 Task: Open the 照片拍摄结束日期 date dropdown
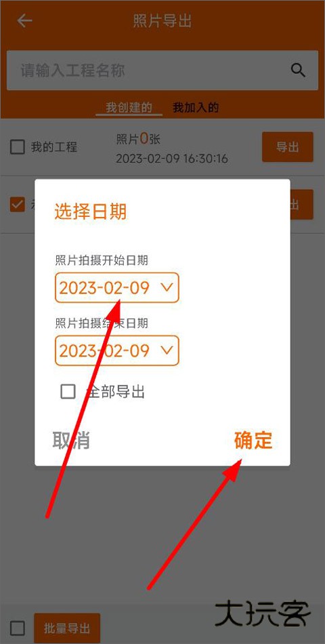tap(117, 350)
